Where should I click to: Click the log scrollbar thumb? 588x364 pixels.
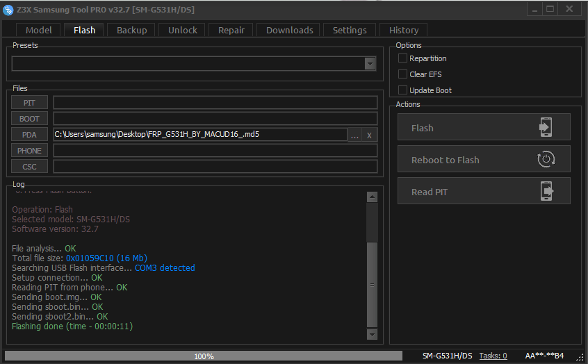(x=372, y=285)
